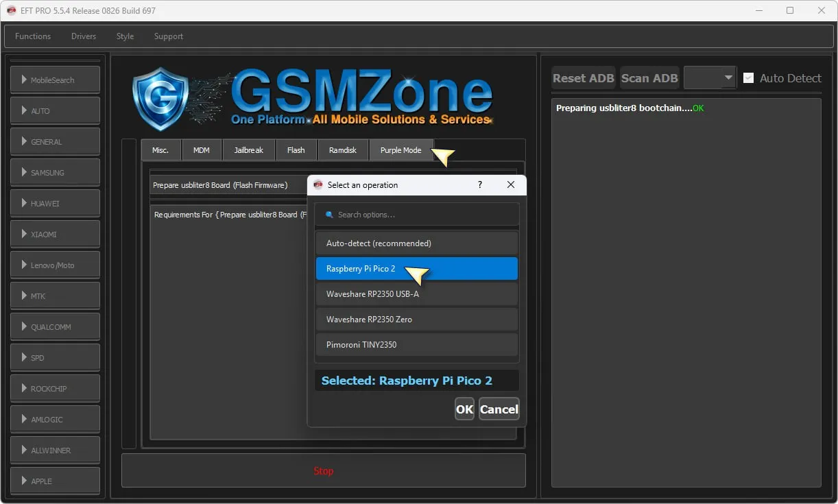Click the magnifier icon in search field
This screenshot has width=838, height=504.
pos(329,215)
